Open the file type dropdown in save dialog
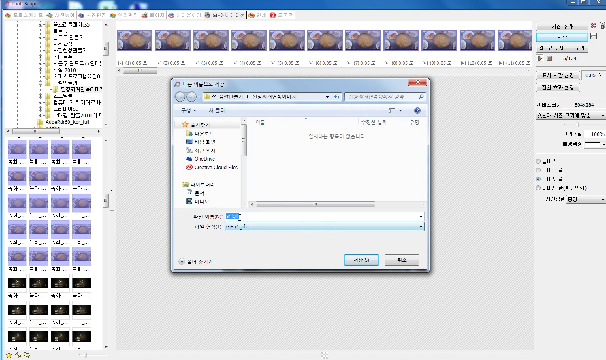This screenshot has width=606, height=360. click(325, 227)
